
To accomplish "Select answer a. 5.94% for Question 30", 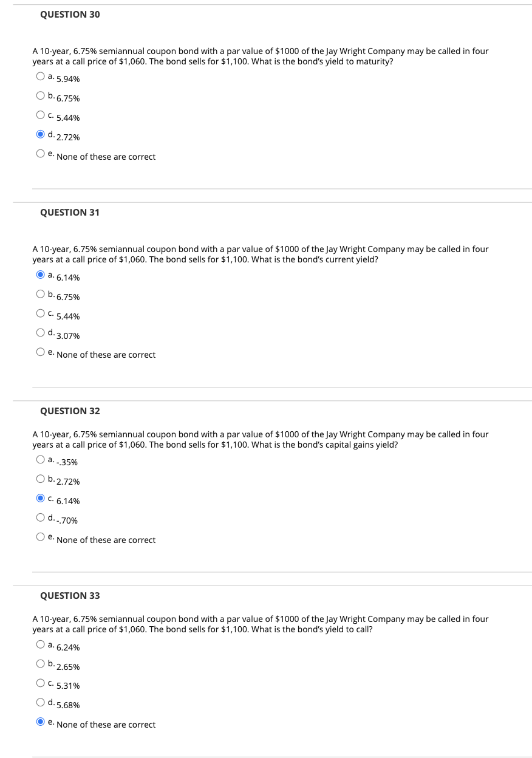I will (x=40, y=75).
